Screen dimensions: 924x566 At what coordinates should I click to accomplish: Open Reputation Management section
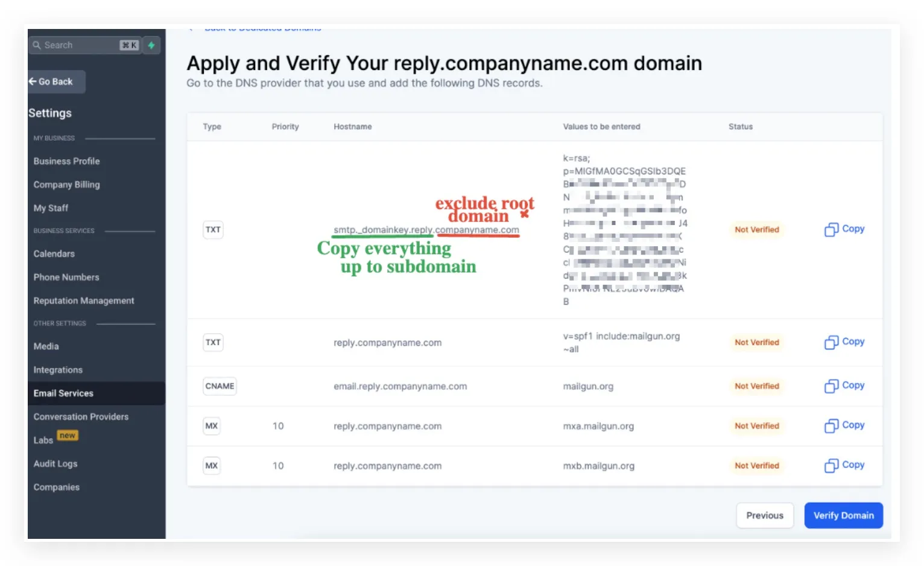point(84,300)
